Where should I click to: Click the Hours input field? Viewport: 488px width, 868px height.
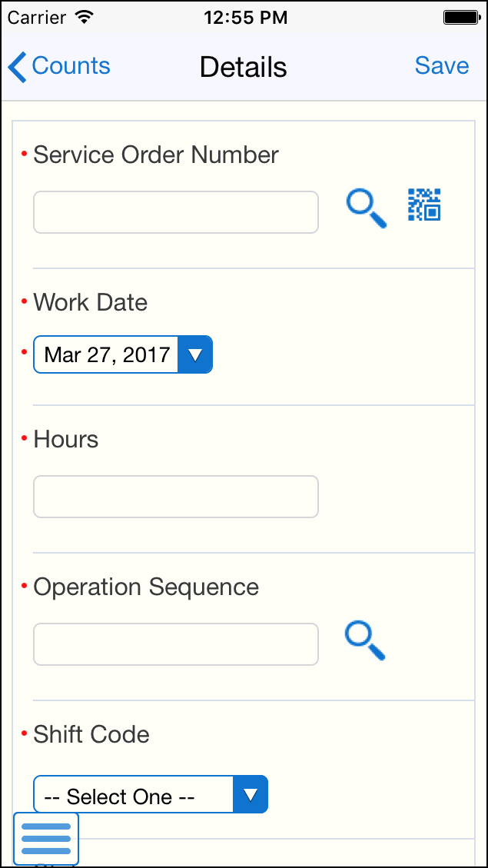click(x=175, y=497)
